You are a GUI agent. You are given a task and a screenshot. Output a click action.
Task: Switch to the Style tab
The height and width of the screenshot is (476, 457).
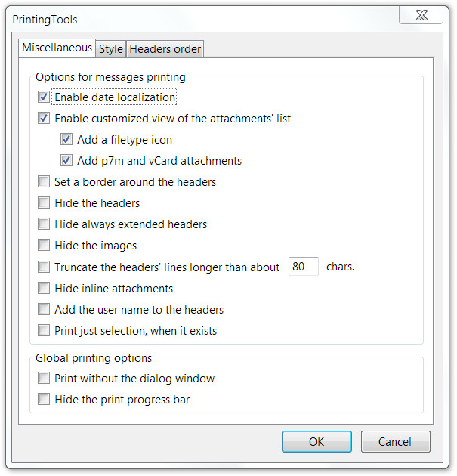[x=111, y=49]
